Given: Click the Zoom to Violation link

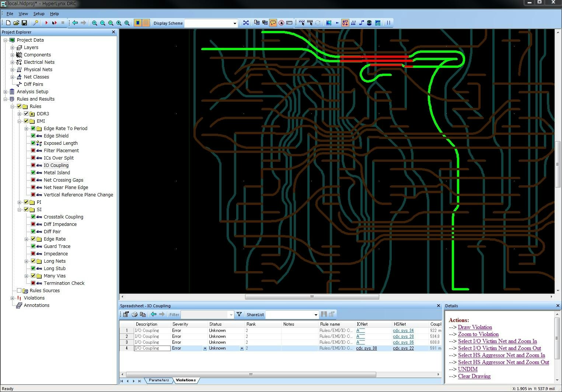Looking at the screenshot, I should pyautogui.click(x=478, y=334).
